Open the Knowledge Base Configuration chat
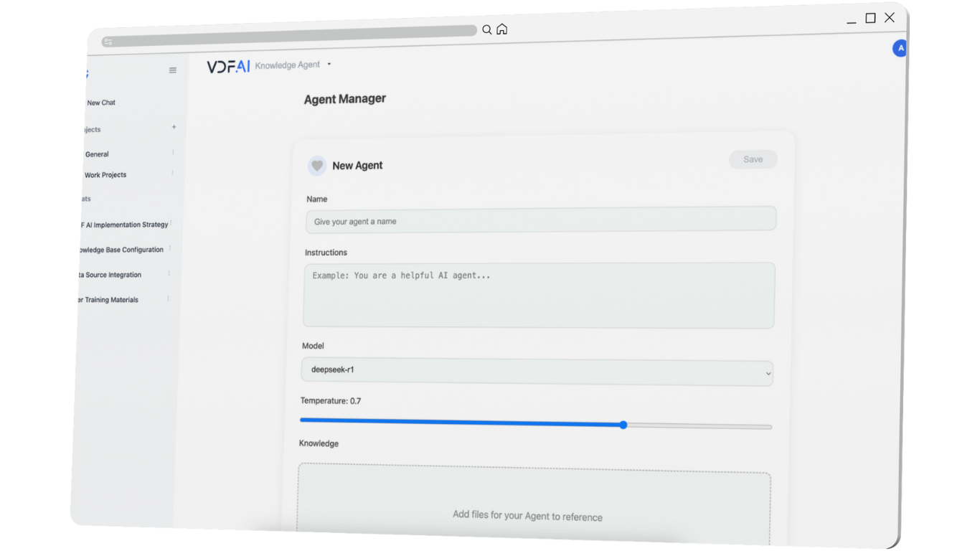Screen dimensions: 980x551 tap(121, 250)
